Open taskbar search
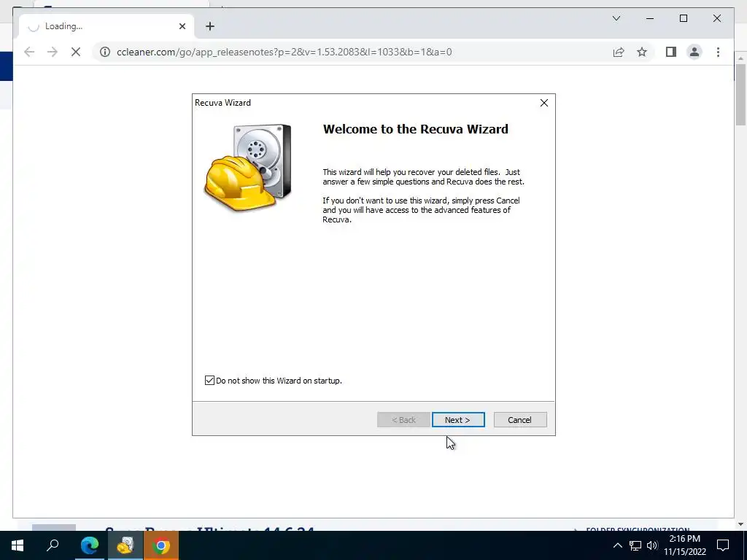Viewport: 747px width, 560px height. (53, 545)
